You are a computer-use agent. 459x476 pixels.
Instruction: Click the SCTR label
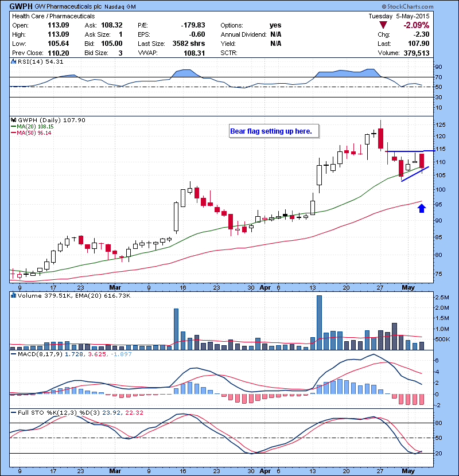(x=229, y=53)
